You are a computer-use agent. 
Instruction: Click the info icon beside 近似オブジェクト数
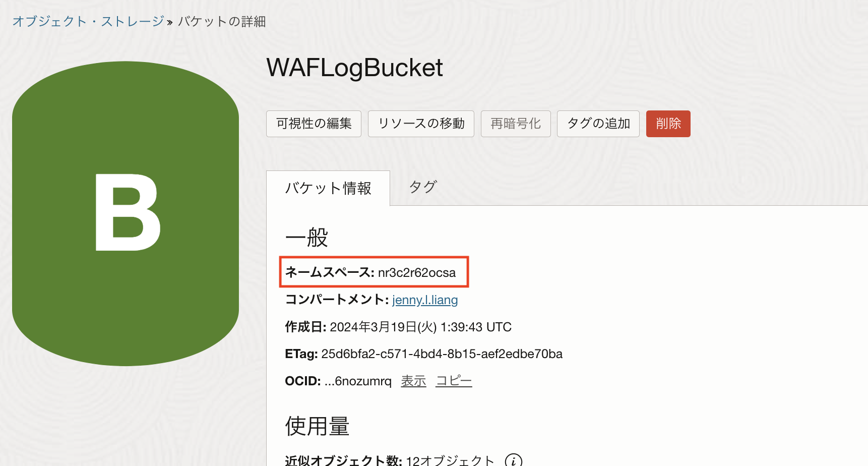[x=513, y=460]
